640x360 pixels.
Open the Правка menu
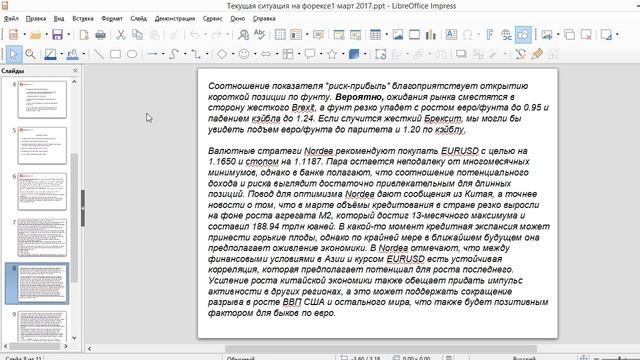point(36,19)
